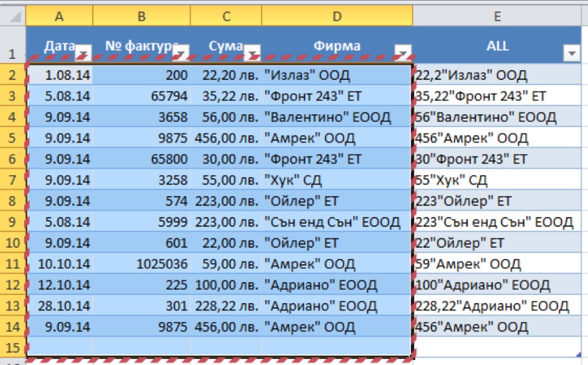Screen dimensions: 588x365
Task: Select row 1 via its row header
Action: [x=13, y=45]
